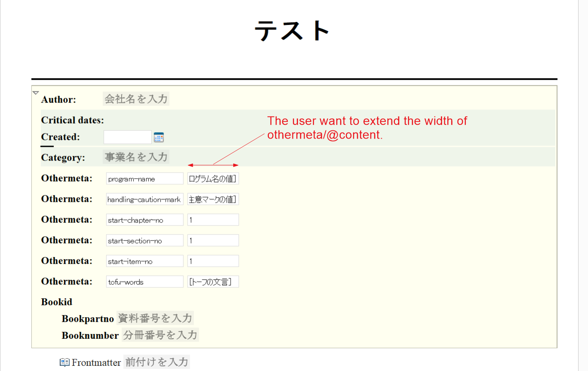
Task: Click the Frontmatter book icon
Action: (x=65, y=362)
